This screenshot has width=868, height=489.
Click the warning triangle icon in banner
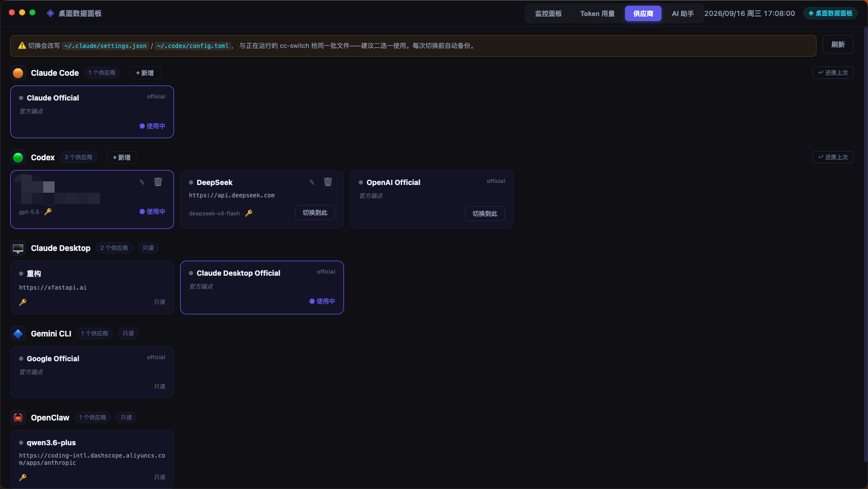22,46
